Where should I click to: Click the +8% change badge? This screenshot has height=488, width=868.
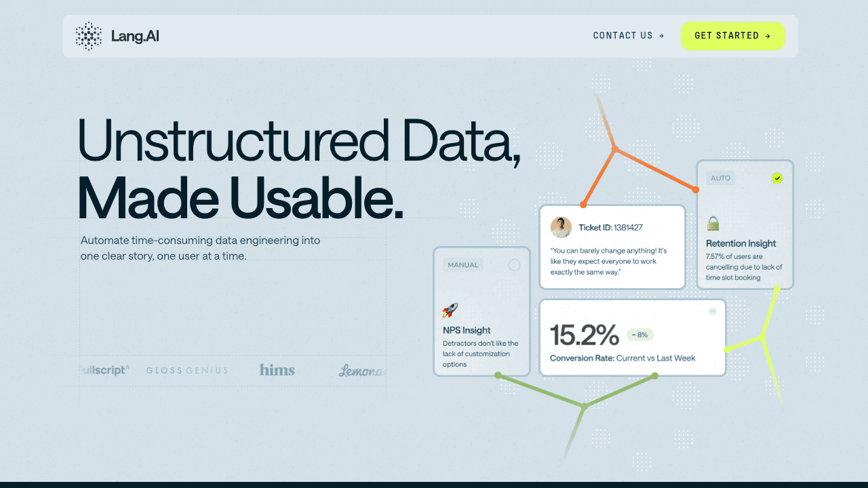click(639, 335)
